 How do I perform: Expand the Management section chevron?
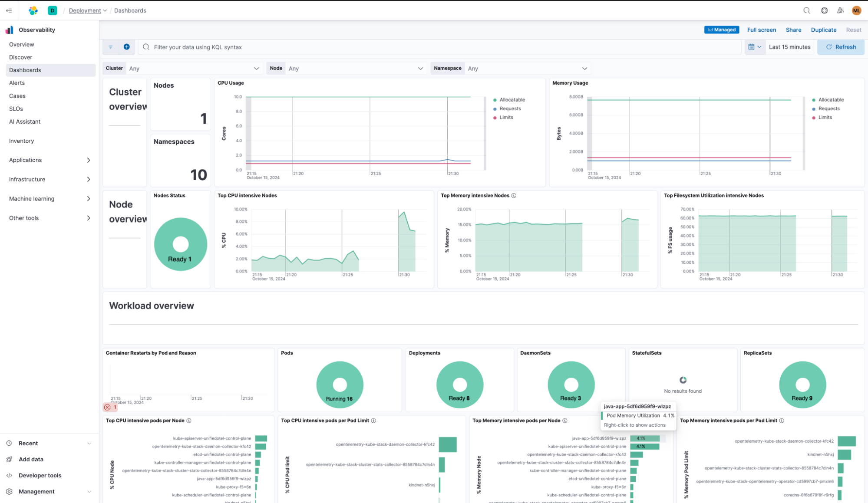click(x=89, y=491)
